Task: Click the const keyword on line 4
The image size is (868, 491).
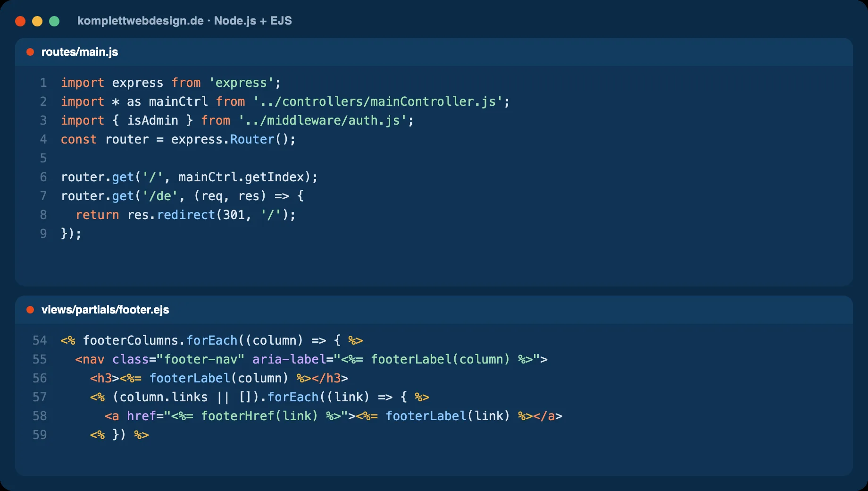Action: click(79, 139)
